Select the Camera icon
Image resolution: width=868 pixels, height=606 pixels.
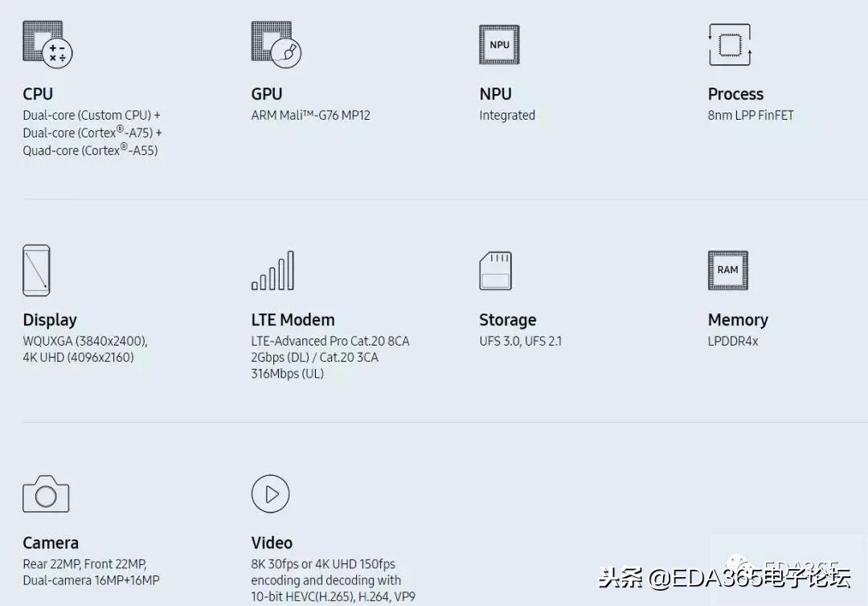(46, 494)
